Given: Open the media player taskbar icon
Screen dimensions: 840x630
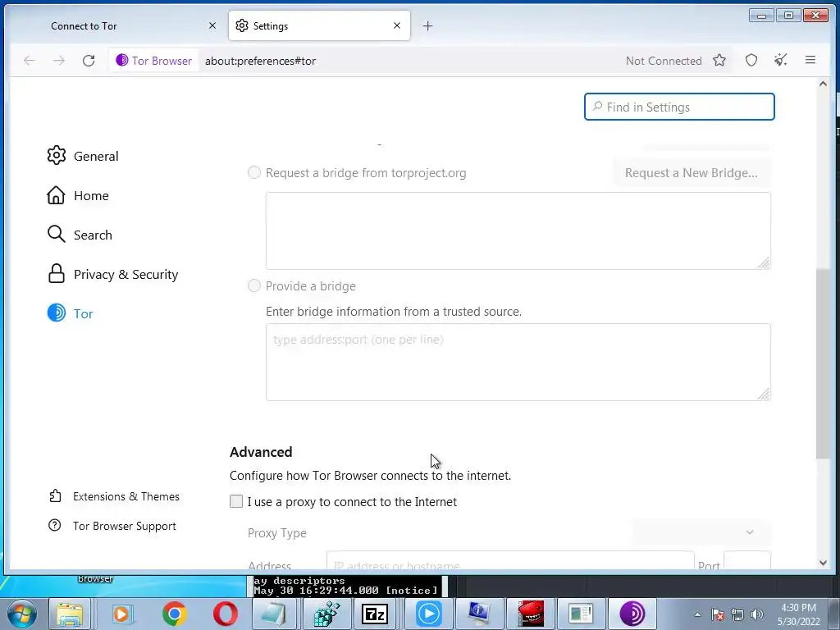Looking at the screenshot, I should pos(122,614).
